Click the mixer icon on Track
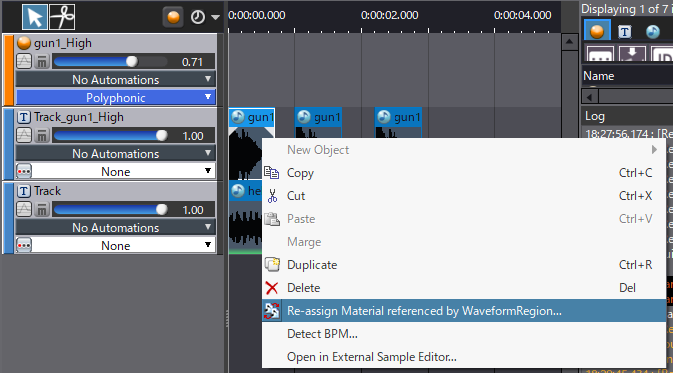Viewport: 673px width, 373px height. [x=42, y=209]
